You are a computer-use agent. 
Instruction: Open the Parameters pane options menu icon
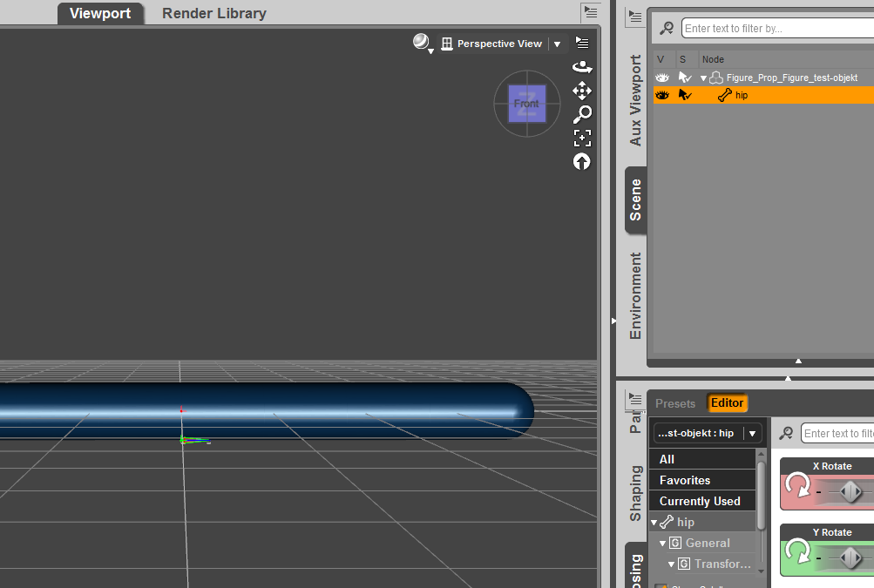pyautogui.click(x=635, y=398)
